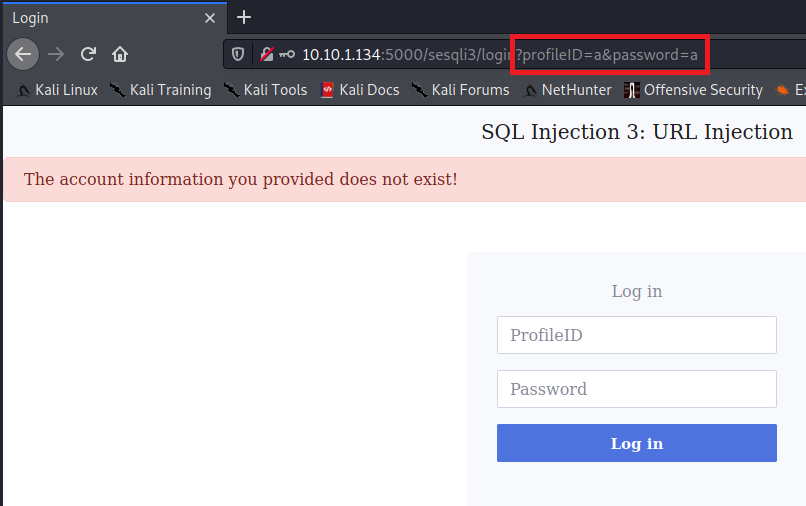The width and height of the screenshot is (806, 506).
Task: Open the Kali Forums bookmark
Action: click(460, 90)
